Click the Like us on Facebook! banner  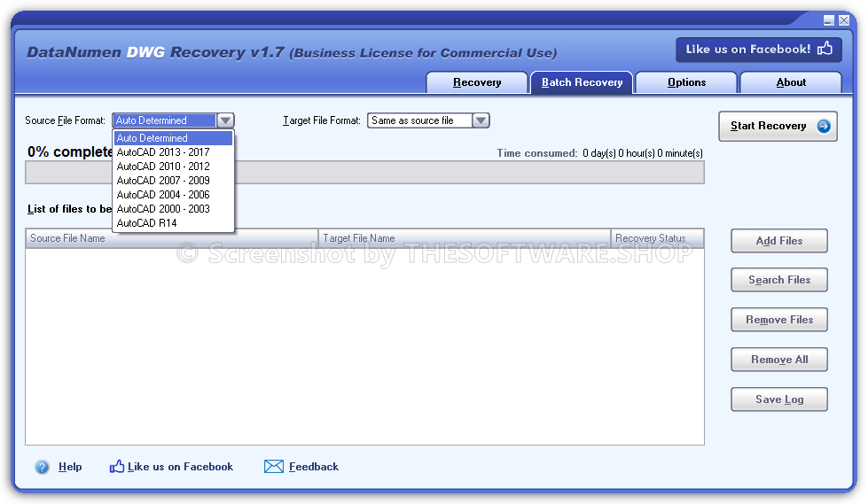click(759, 50)
